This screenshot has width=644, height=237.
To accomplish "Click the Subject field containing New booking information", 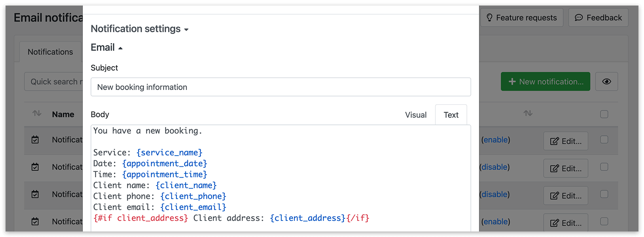I will (280, 87).
